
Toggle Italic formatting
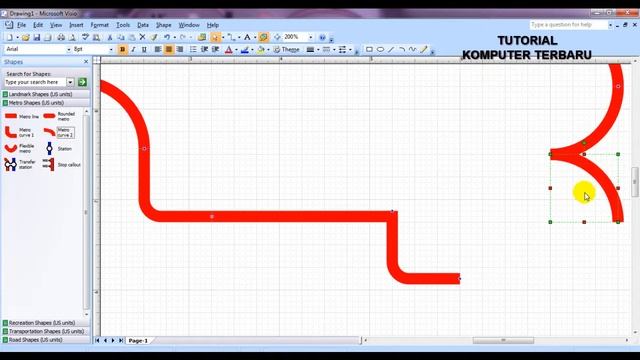point(133,49)
